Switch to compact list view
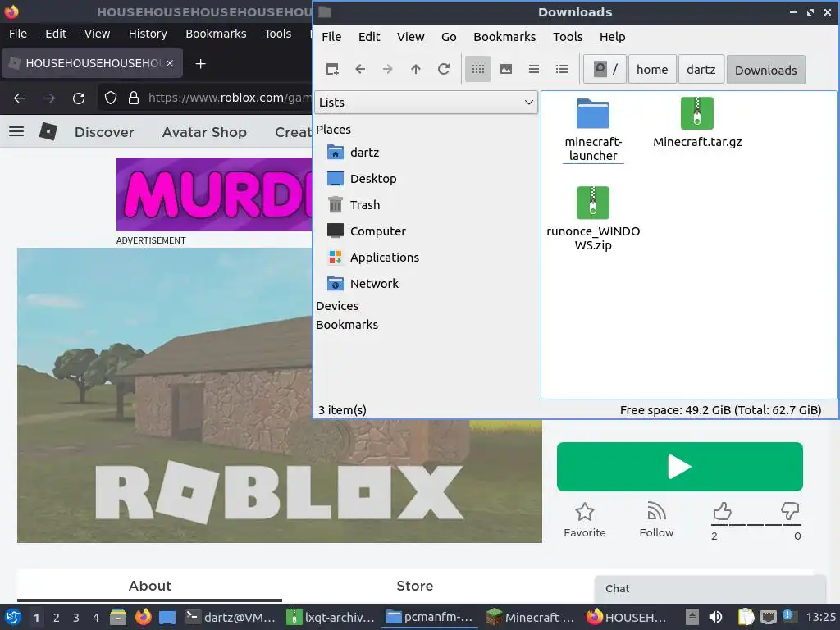Viewport: 840px width, 630px height. [533, 69]
